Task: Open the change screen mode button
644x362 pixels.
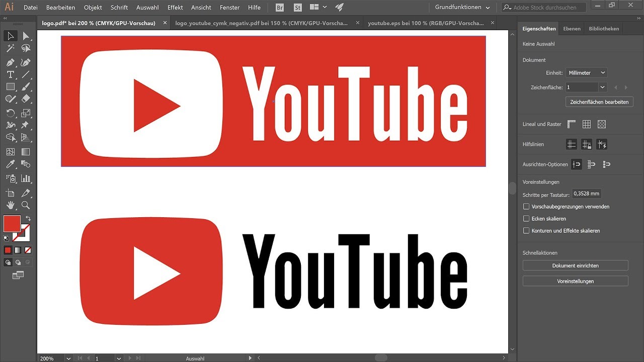Action: [18, 275]
